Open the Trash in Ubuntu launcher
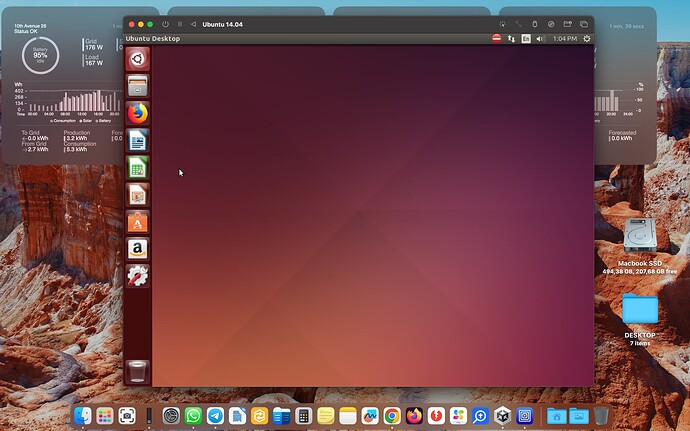The image size is (690, 431). point(137,372)
